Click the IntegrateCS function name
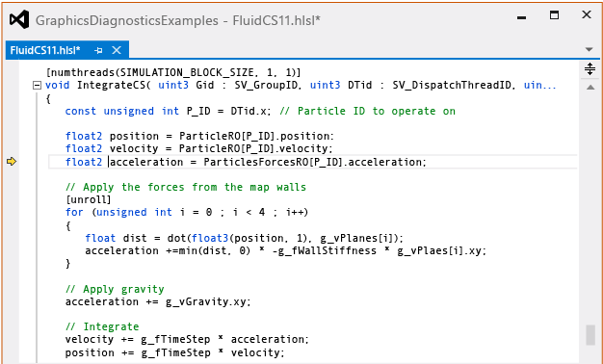 pos(112,85)
